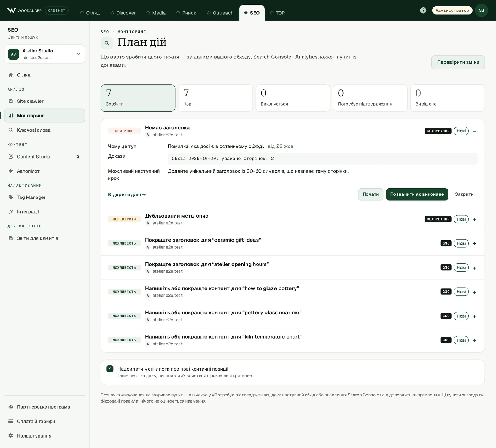Screen dimensions: 496x448
Task: Open the SS user avatar menu
Action: [481, 10]
